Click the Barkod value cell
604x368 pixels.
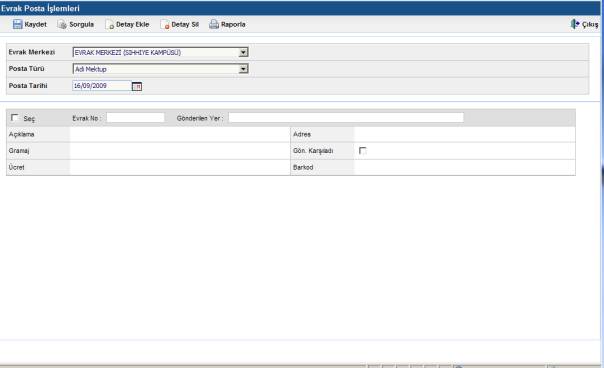(x=465, y=167)
